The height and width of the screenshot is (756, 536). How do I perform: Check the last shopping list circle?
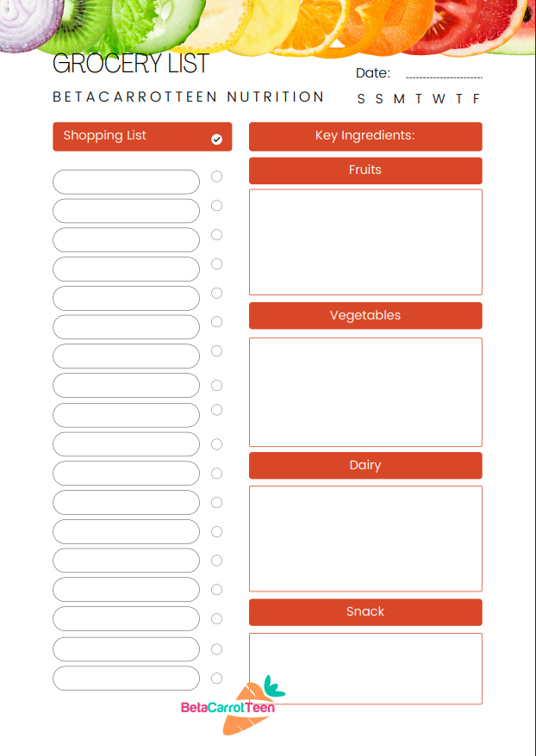pyautogui.click(x=216, y=679)
